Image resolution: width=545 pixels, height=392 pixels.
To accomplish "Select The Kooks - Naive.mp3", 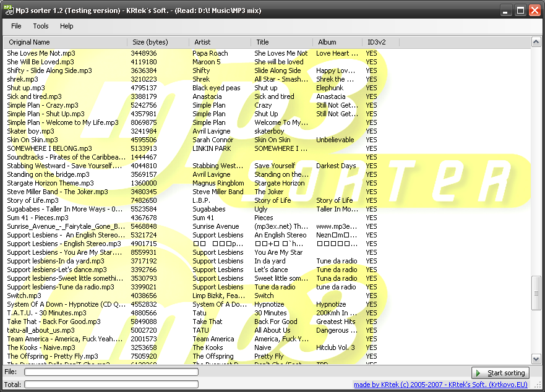I will (41, 347).
